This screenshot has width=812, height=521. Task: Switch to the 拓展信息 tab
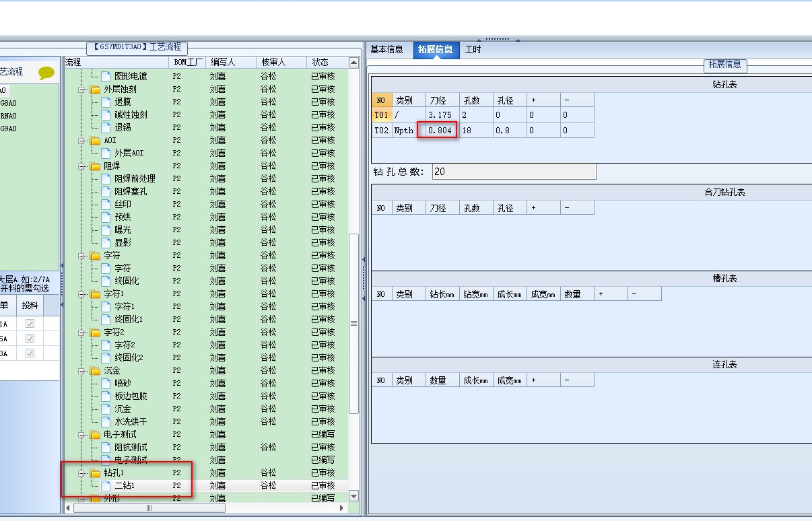(x=436, y=50)
